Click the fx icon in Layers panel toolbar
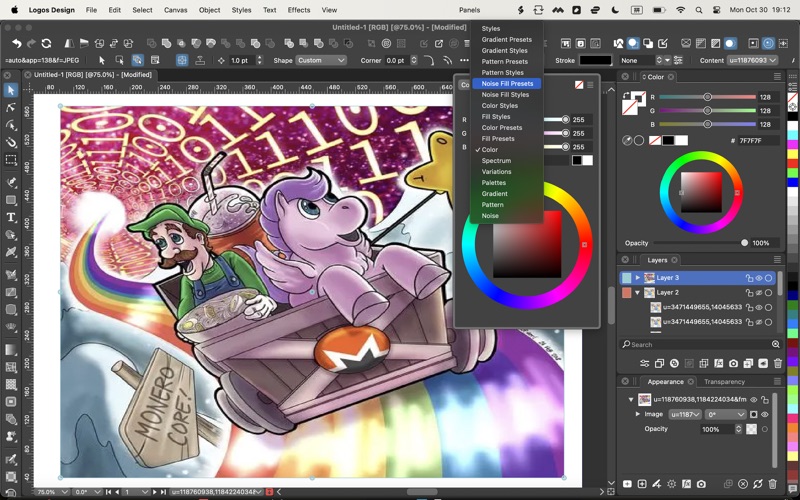The width and height of the screenshot is (800, 500). (718, 363)
